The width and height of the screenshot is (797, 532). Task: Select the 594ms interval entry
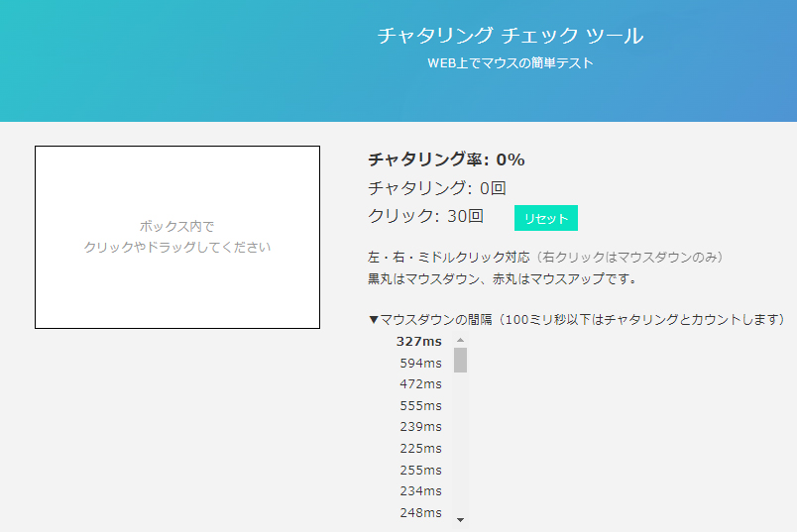pos(420,363)
